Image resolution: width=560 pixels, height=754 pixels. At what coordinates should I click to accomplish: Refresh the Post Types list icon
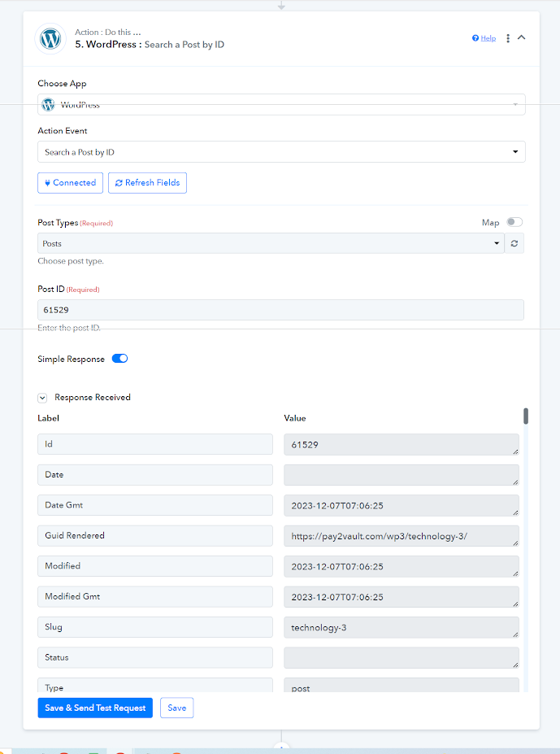[514, 243]
